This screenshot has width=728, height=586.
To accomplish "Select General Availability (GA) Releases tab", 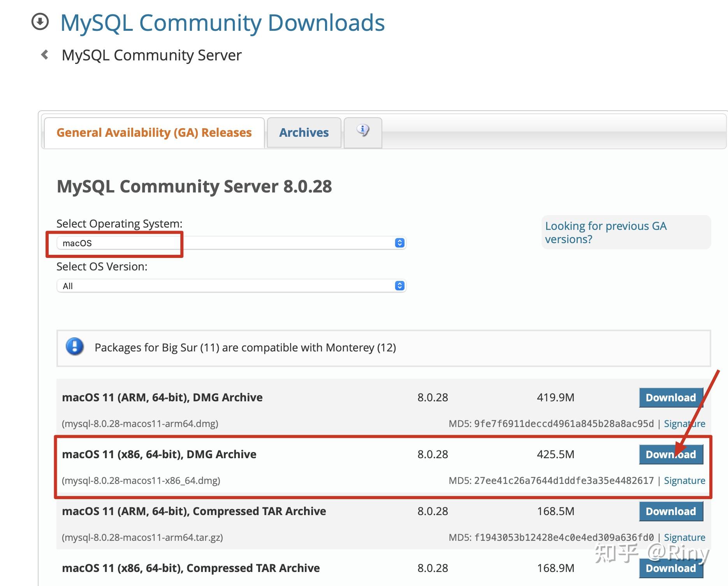I will point(154,132).
